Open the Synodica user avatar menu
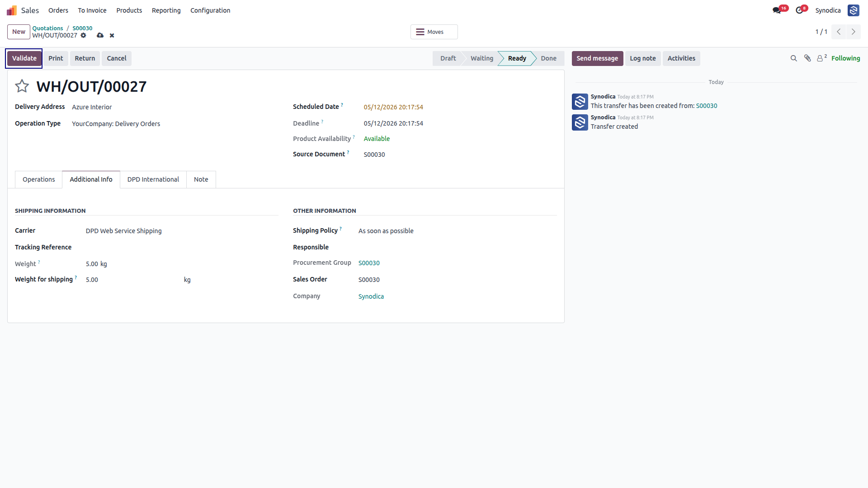The width and height of the screenshot is (868, 488). pos(854,10)
